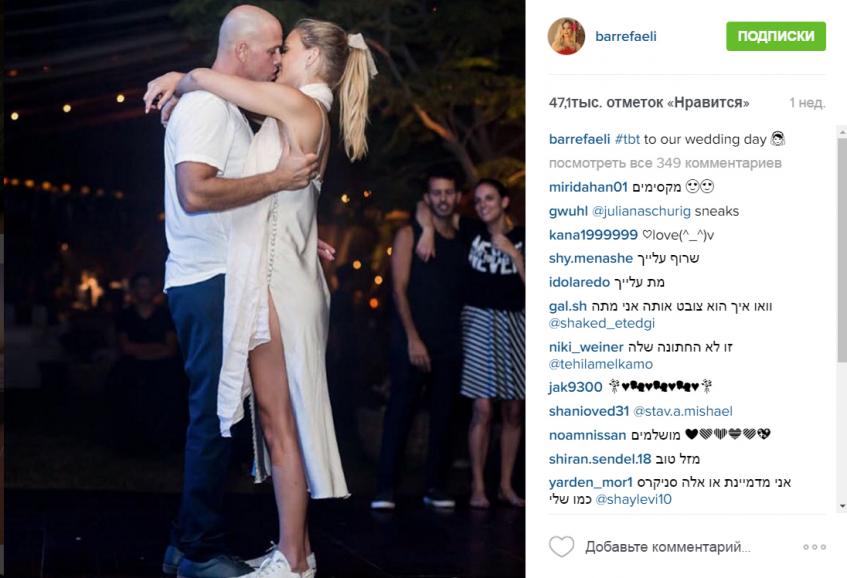Open the #tbt hashtag link
847x578 pixels.
point(627,139)
